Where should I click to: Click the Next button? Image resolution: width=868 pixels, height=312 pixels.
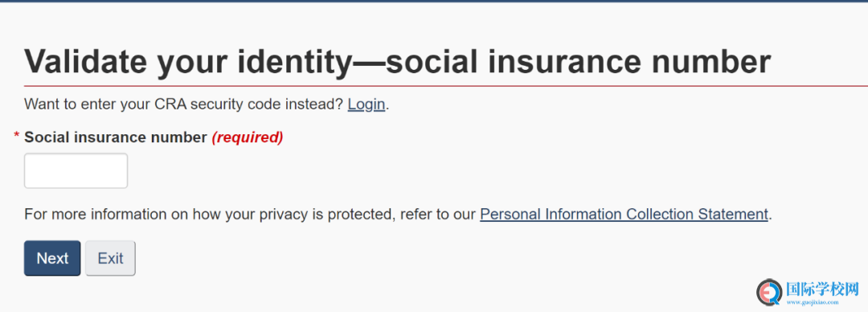pos(52,258)
